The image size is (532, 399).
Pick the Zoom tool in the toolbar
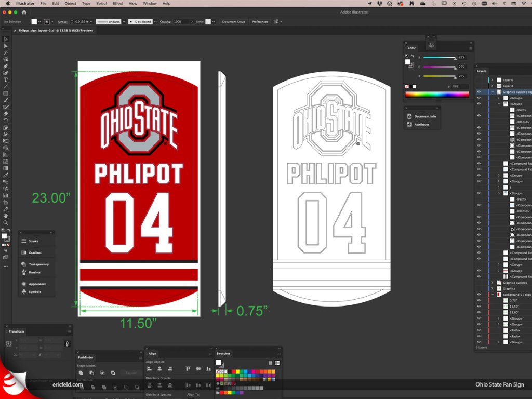tap(6, 222)
